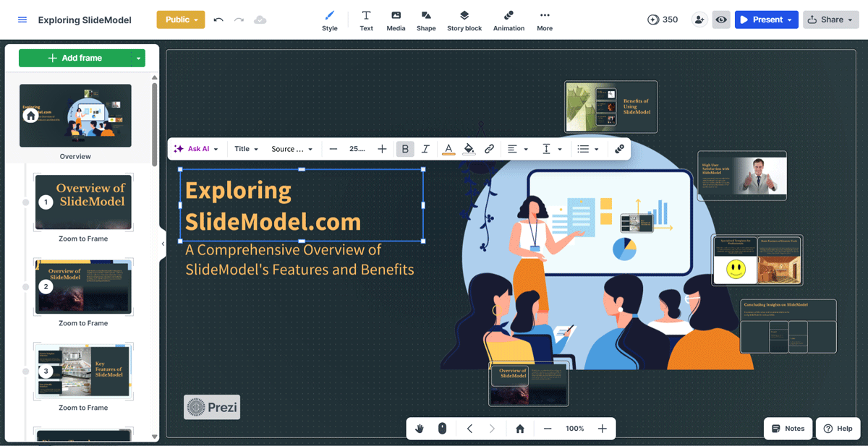Image resolution: width=868 pixels, height=446 pixels.
Task: Open the More menu in the toolbar
Action: pyautogui.click(x=545, y=20)
